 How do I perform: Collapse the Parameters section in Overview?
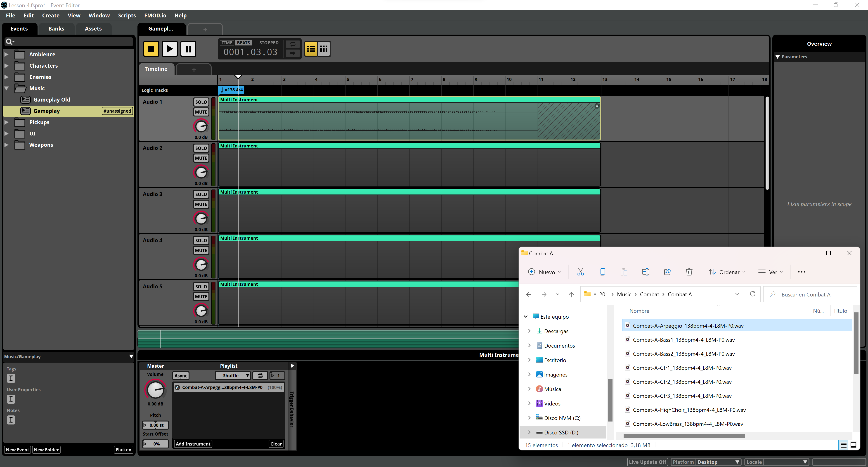[x=778, y=57]
